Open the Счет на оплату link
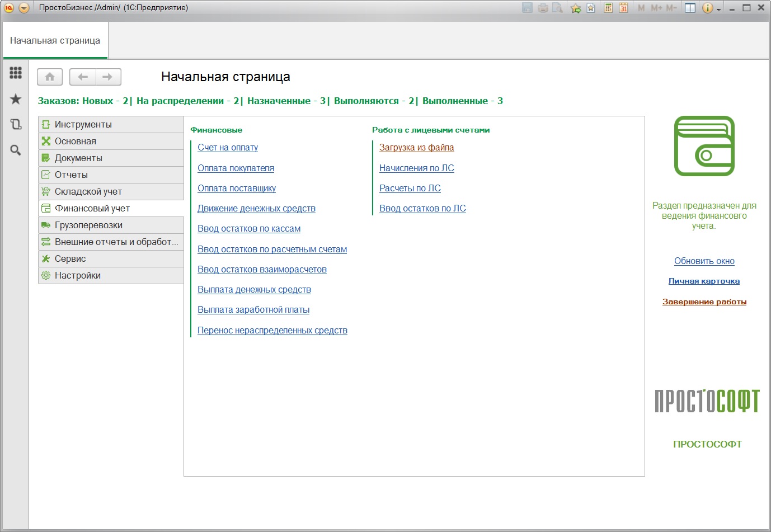Image resolution: width=771 pixels, height=532 pixels. [228, 148]
